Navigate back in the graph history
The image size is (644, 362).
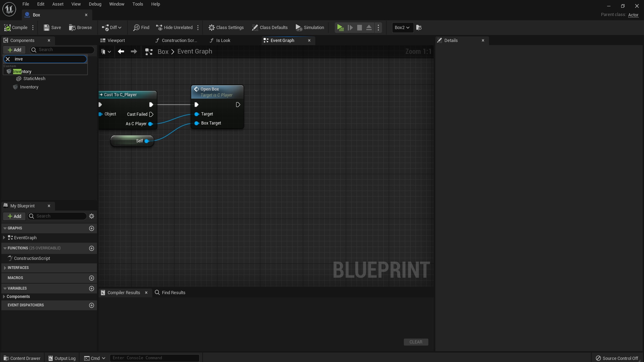click(121, 51)
